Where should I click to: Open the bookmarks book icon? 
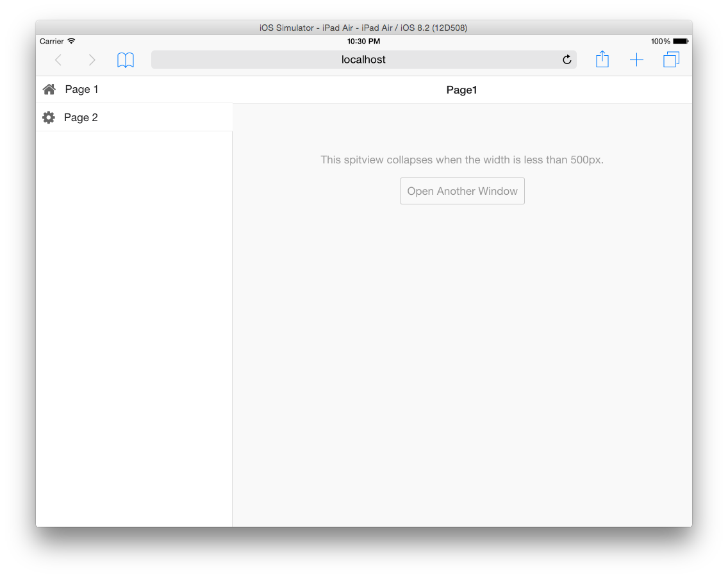126,60
